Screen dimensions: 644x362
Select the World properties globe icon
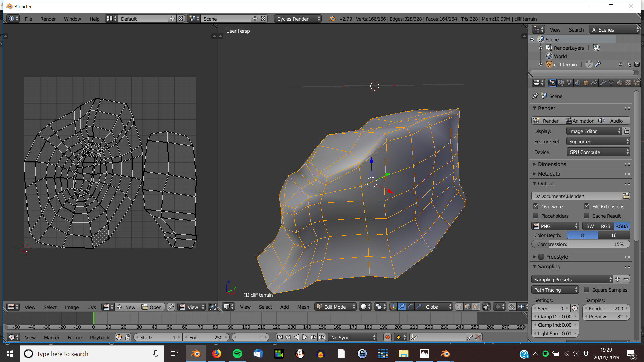coord(578,83)
